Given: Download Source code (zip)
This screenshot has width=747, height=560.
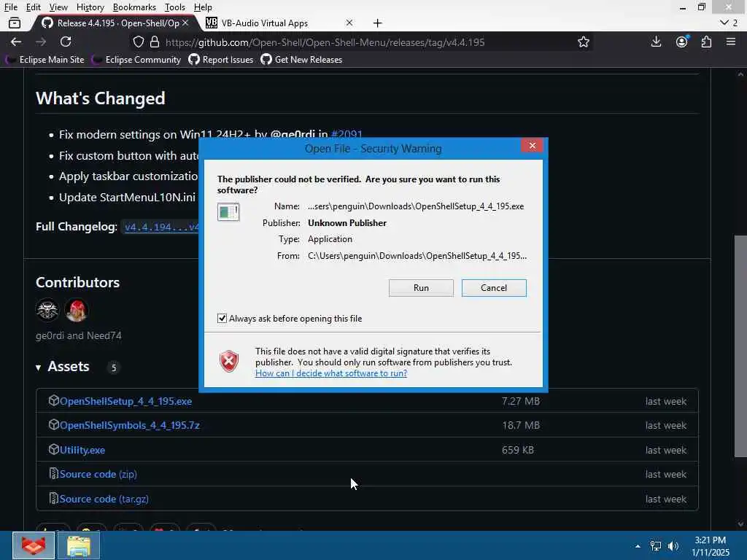Looking at the screenshot, I should coord(98,474).
